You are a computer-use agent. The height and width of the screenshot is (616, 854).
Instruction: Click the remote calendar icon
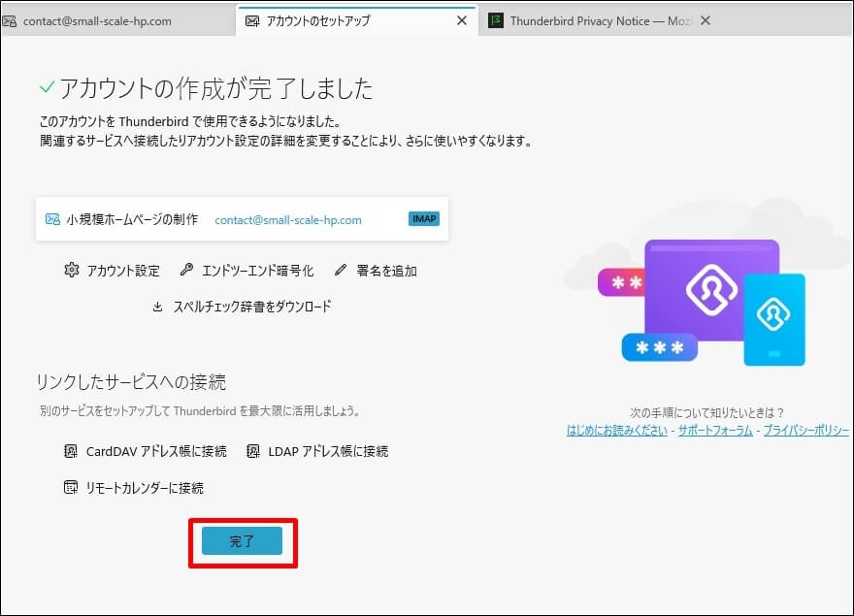click(x=71, y=487)
